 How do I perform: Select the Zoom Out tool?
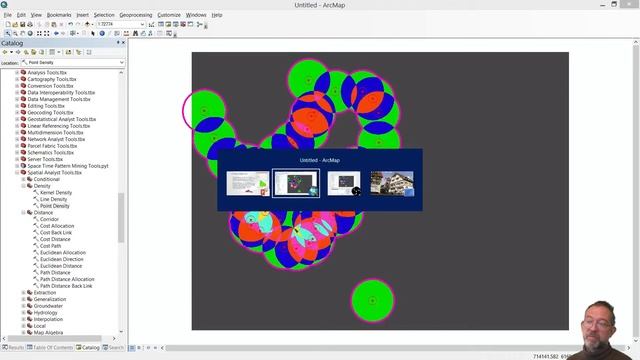15,33
